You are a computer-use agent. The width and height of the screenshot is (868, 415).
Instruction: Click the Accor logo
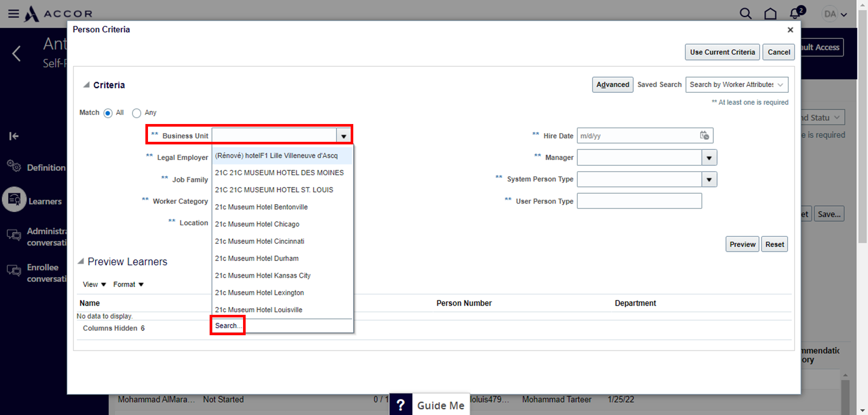[58, 13]
